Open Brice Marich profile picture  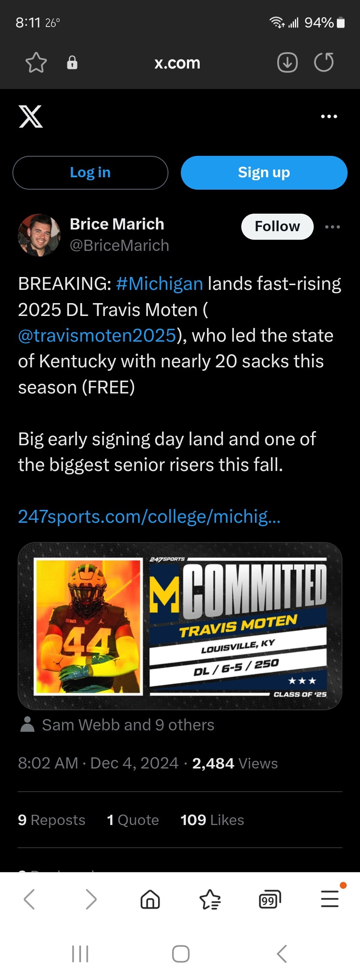[39, 235]
